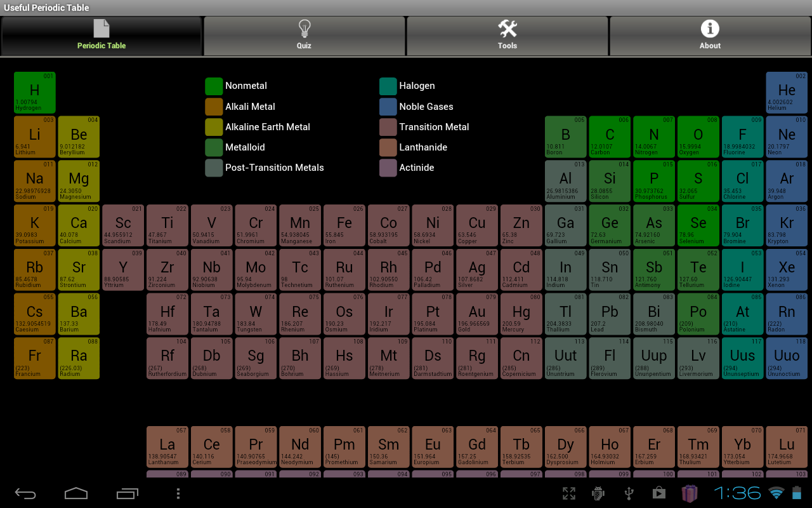Tap the Android back arrow icon
Image resolution: width=812 pixels, height=508 pixels.
25,493
